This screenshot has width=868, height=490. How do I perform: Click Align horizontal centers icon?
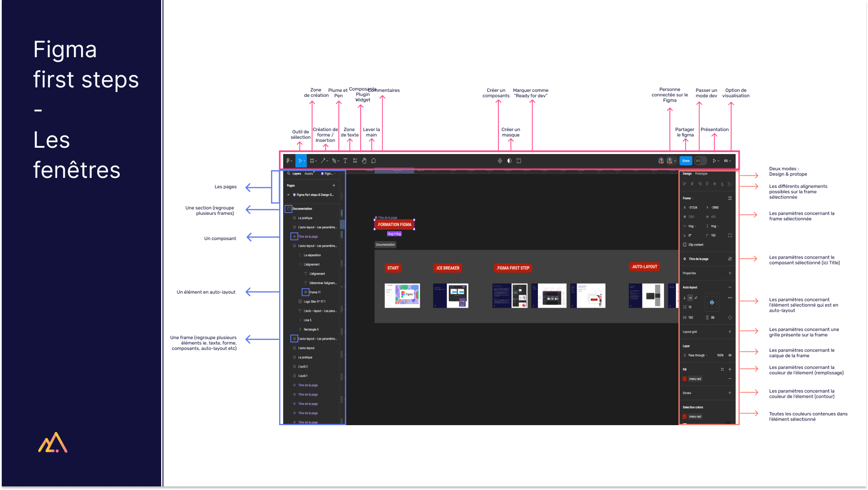pyautogui.click(x=692, y=184)
